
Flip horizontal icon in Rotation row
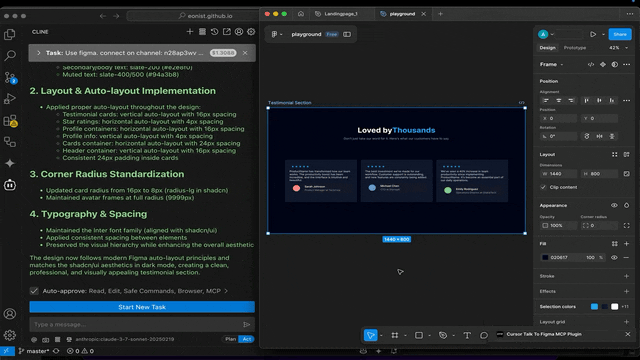point(599,136)
